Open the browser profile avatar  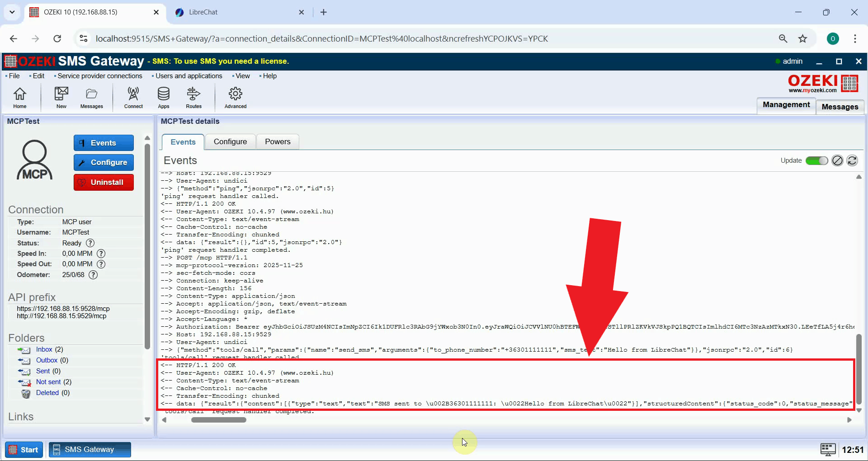(833, 38)
